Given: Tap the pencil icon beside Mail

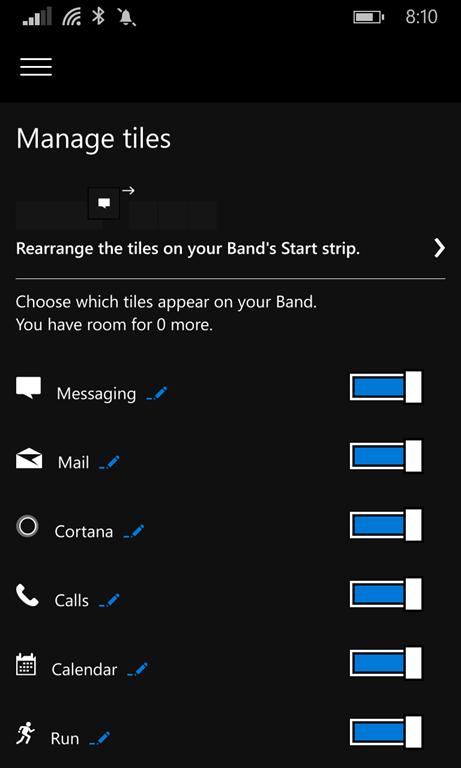Looking at the screenshot, I should click(109, 462).
